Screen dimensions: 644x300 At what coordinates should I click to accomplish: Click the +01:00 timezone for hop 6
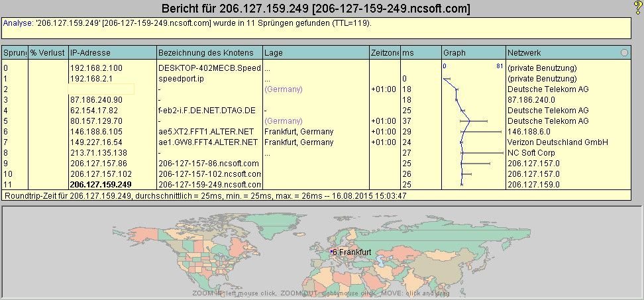click(384, 132)
